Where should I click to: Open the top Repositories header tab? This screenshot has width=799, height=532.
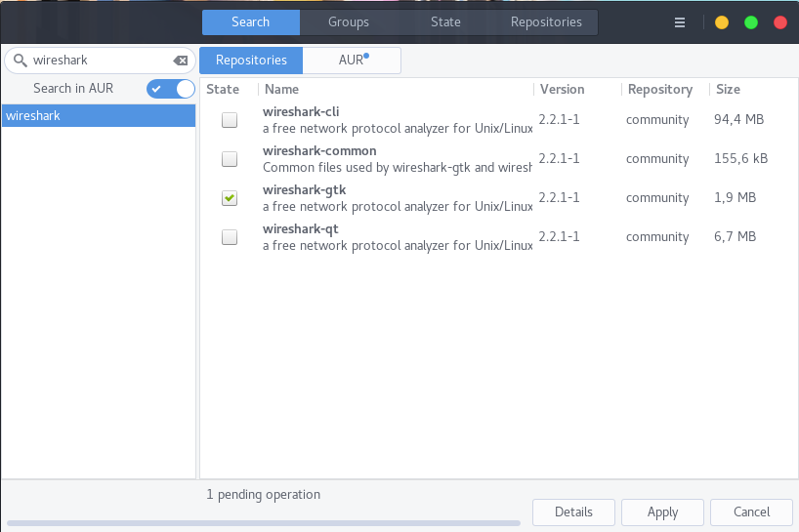pyautogui.click(x=546, y=22)
